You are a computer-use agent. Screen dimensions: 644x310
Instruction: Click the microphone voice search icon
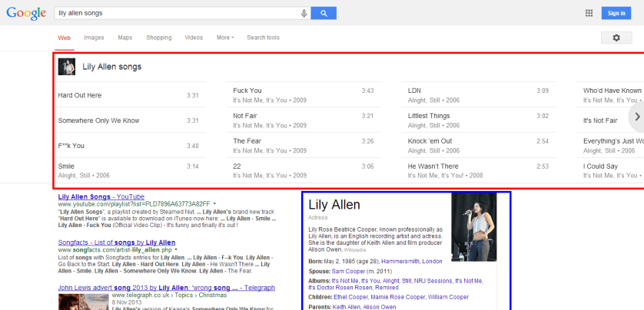[304, 13]
